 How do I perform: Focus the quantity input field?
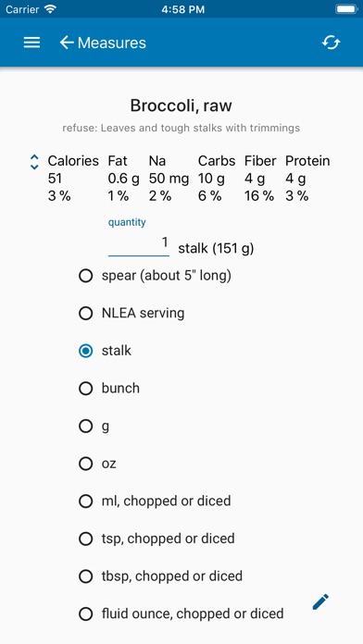coord(139,245)
